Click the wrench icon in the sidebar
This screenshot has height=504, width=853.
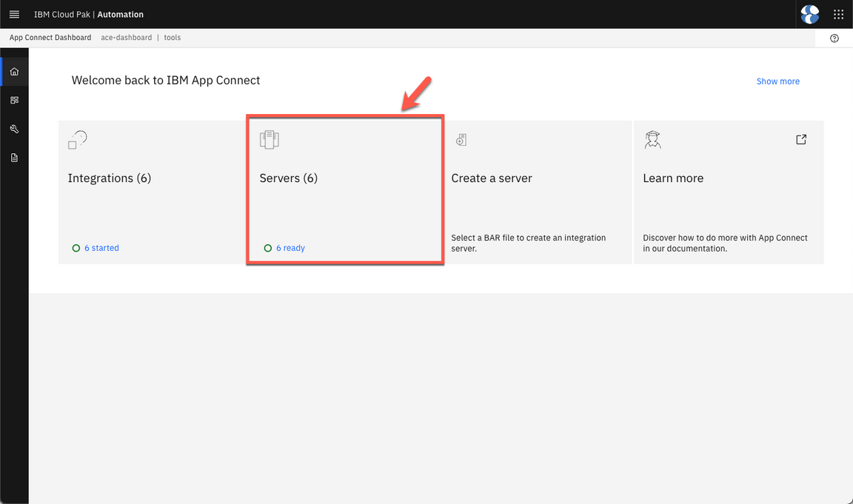coord(14,129)
